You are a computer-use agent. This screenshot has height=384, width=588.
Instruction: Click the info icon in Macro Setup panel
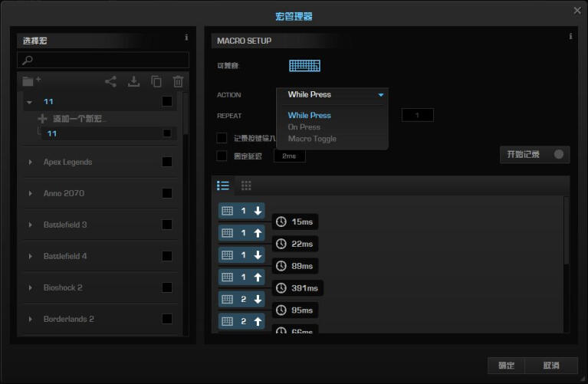[x=570, y=36]
